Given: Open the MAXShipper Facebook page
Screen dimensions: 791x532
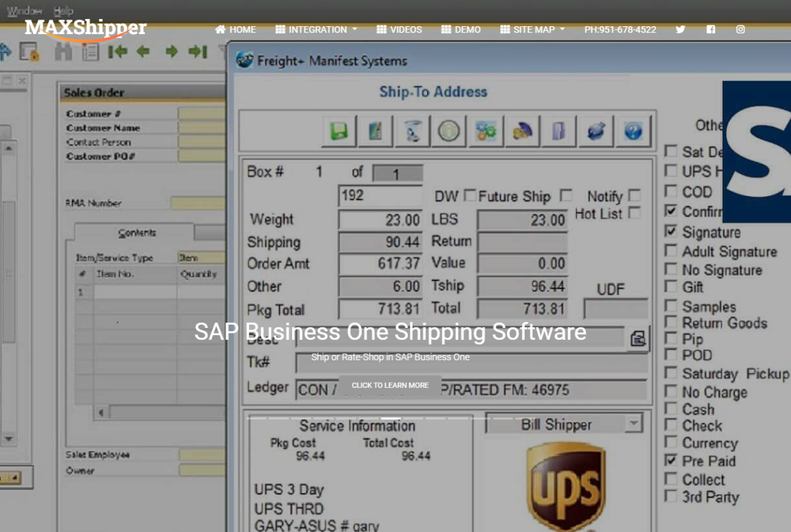Looking at the screenshot, I should (x=711, y=29).
